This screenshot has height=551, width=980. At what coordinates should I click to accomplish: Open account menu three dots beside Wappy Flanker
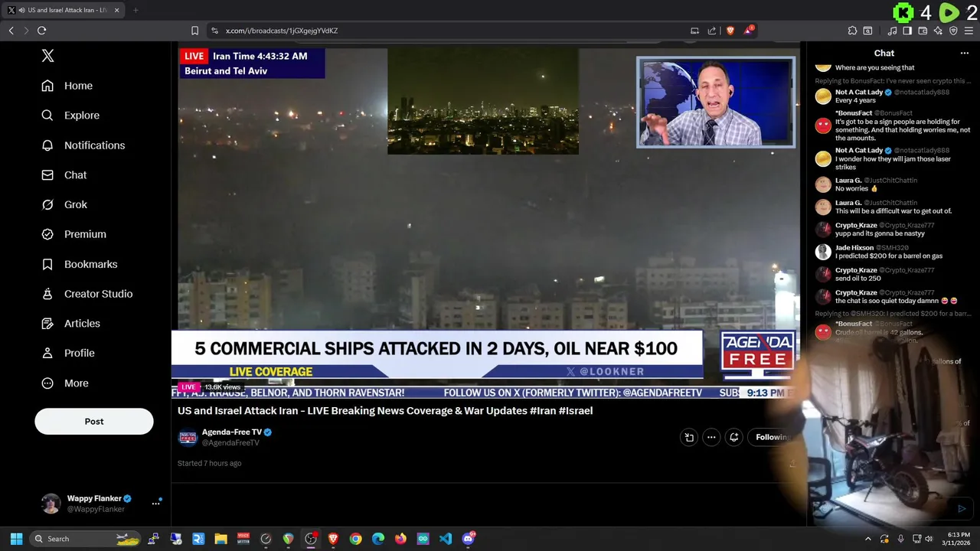click(156, 504)
